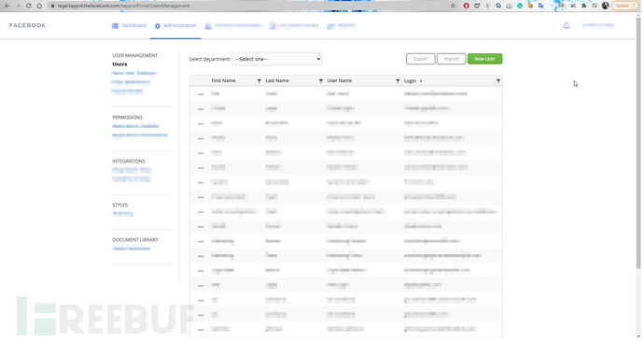The height and width of the screenshot is (342, 644).
Task: Open the notification bell icon
Action: click(x=567, y=25)
